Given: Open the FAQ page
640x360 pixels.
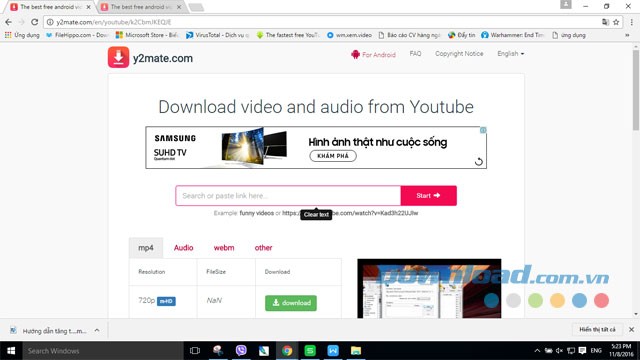Looking at the screenshot, I should [x=415, y=53].
